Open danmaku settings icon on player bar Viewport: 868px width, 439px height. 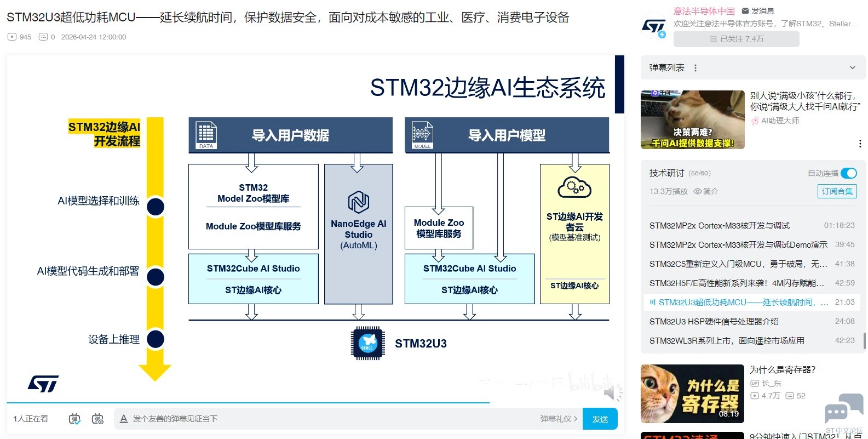(97, 419)
